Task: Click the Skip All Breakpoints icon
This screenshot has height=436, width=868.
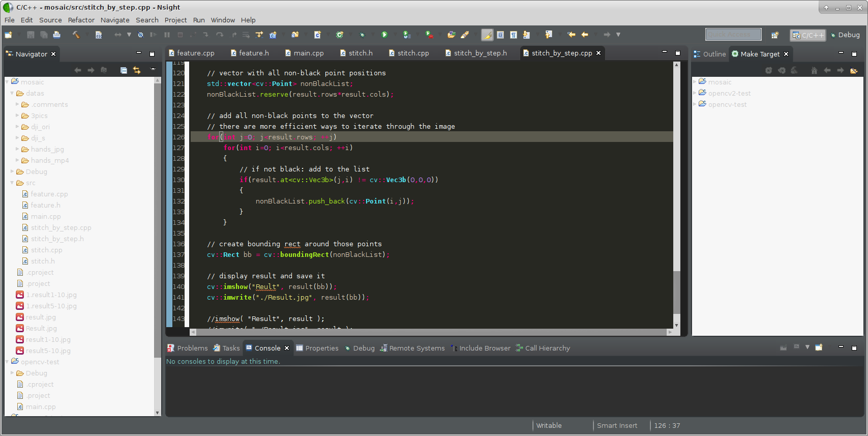Action: point(140,35)
